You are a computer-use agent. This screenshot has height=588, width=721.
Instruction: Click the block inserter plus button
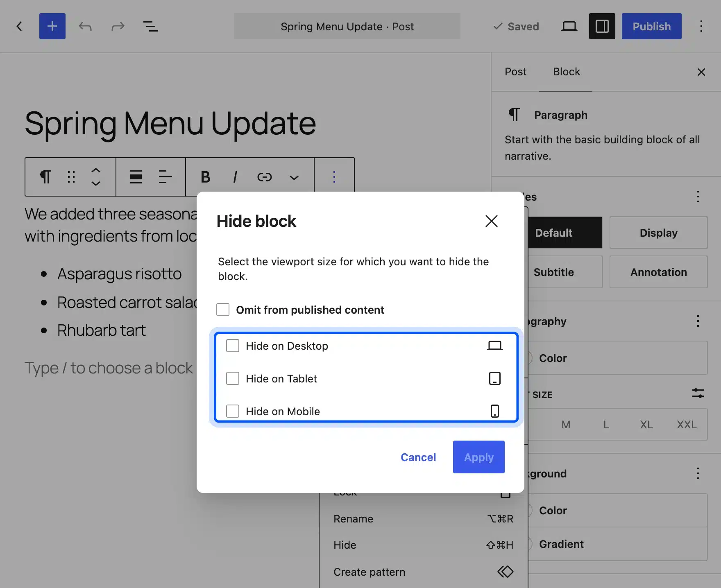click(x=52, y=26)
